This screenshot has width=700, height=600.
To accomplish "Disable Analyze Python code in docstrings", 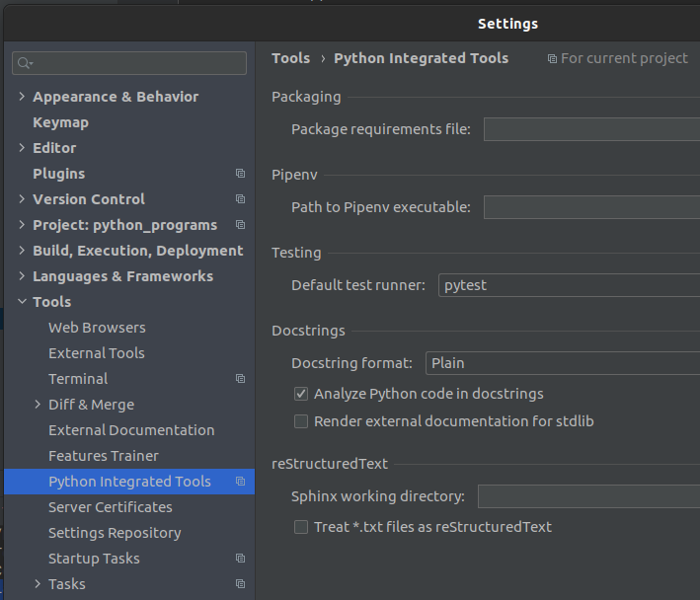I will (x=301, y=394).
